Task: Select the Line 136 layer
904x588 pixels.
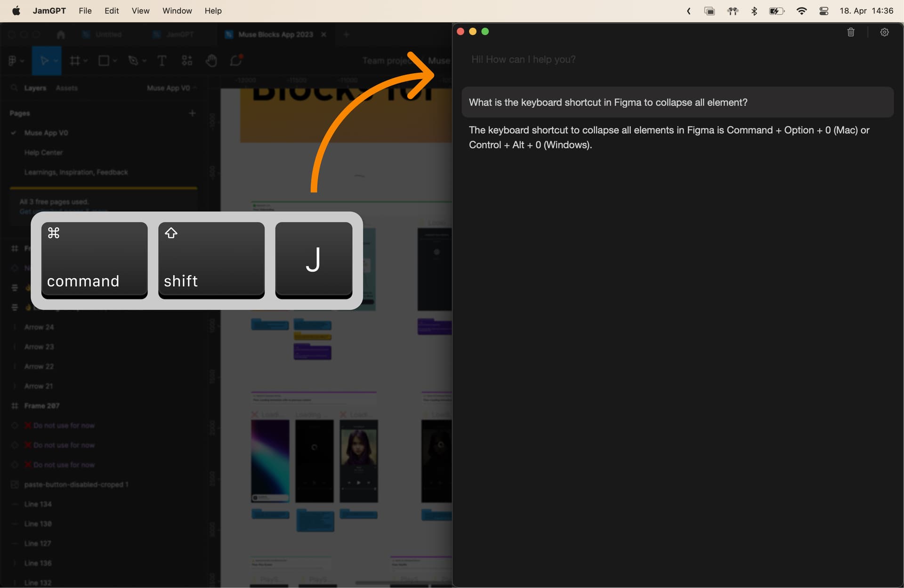Action: (x=38, y=564)
